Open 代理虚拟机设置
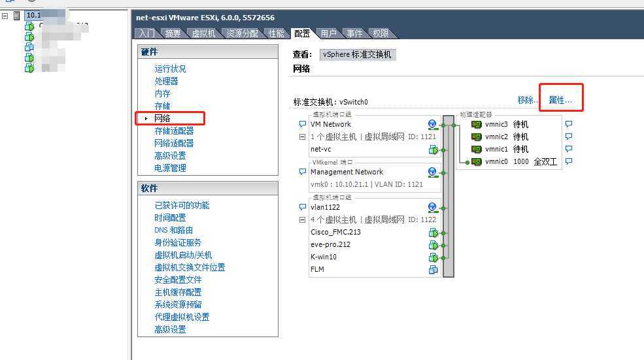The height and width of the screenshot is (360, 644). coord(182,317)
